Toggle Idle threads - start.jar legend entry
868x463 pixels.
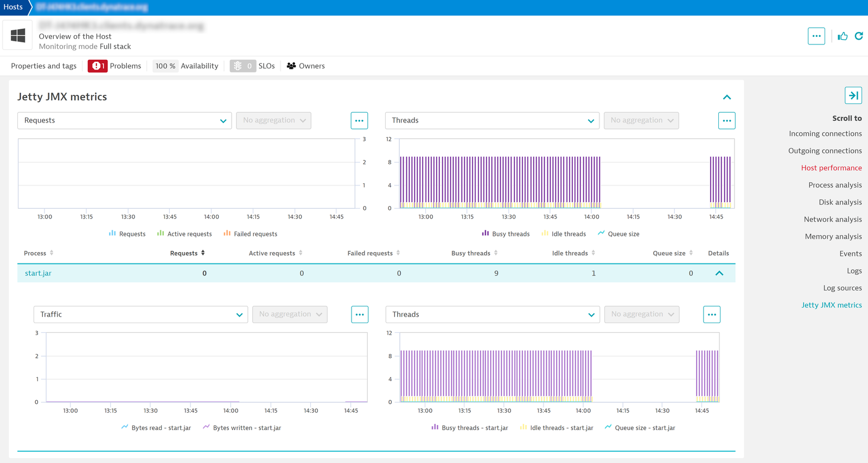click(557, 428)
